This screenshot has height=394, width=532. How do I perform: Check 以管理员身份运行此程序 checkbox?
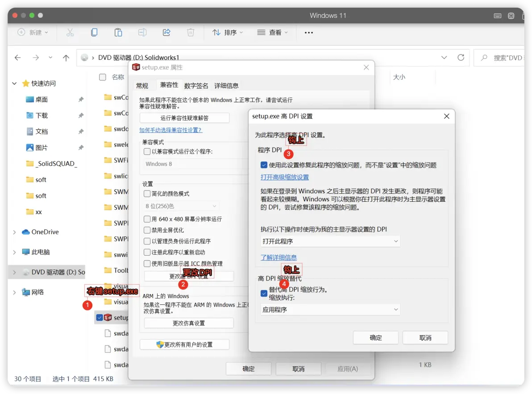[147, 241]
